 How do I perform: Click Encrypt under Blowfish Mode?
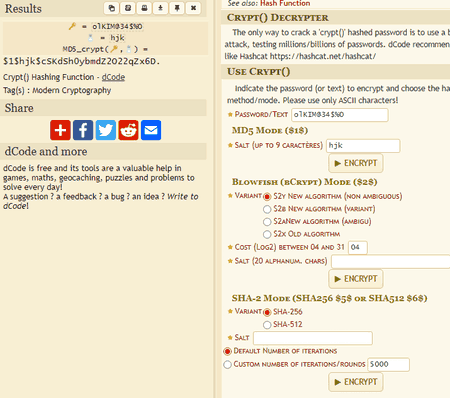pos(356,279)
